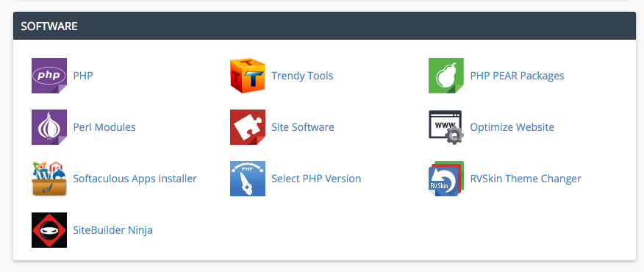Click the Perl Modules onion icon
The width and height of the screenshot is (644, 272).
(49, 127)
